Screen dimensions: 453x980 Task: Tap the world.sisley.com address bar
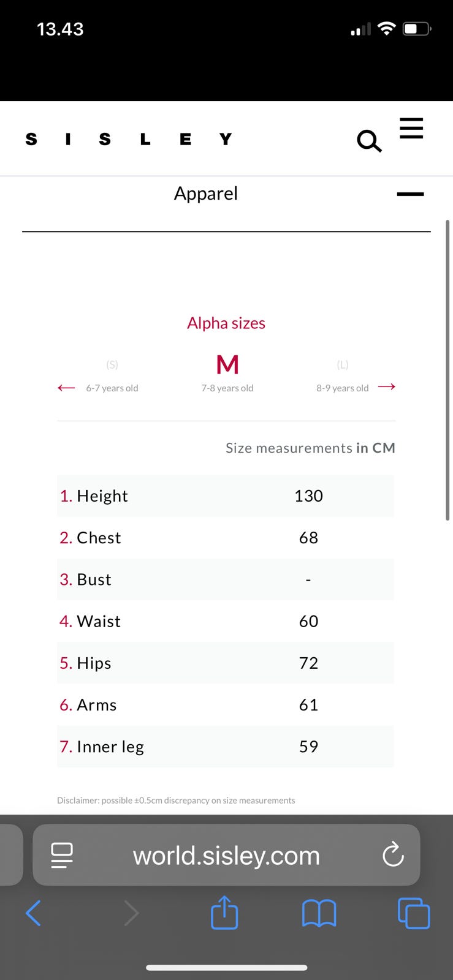pyautogui.click(x=226, y=856)
